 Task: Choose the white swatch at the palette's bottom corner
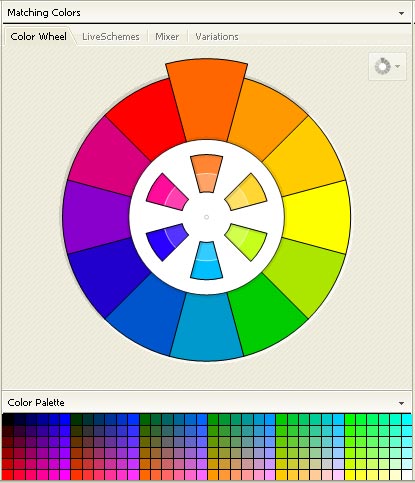[407, 475]
